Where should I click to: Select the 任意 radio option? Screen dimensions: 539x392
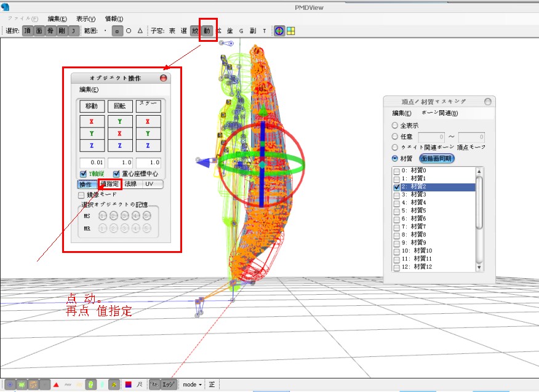pyautogui.click(x=394, y=137)
